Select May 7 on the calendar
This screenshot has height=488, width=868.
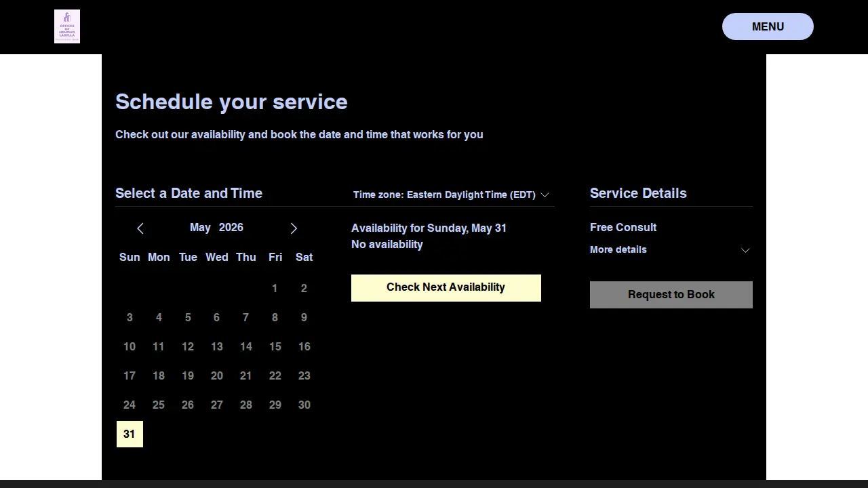tap(245, 317)
